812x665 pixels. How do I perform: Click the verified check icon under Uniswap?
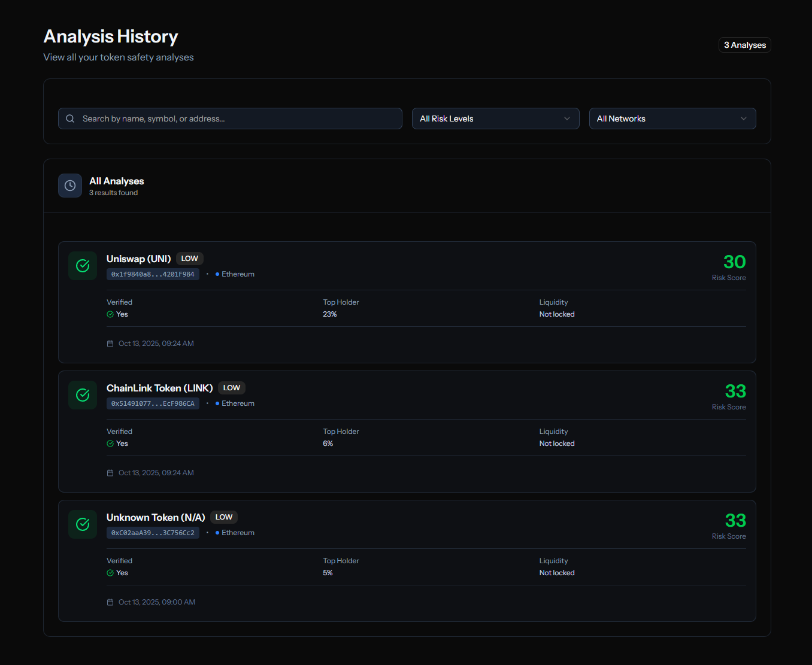click(110, 314)
